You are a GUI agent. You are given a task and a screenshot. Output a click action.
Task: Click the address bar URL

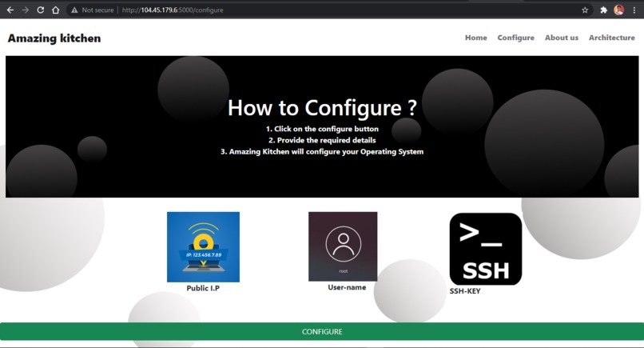(173, 10)
